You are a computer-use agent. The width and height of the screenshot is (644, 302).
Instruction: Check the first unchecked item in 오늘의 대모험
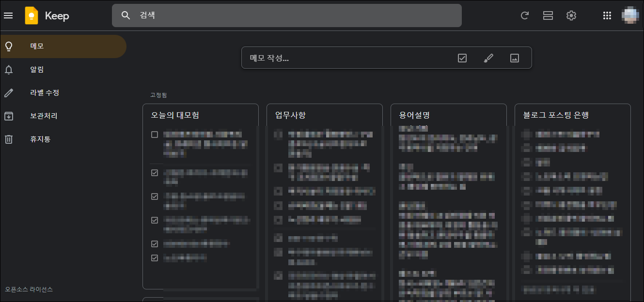tap(155, 134)
